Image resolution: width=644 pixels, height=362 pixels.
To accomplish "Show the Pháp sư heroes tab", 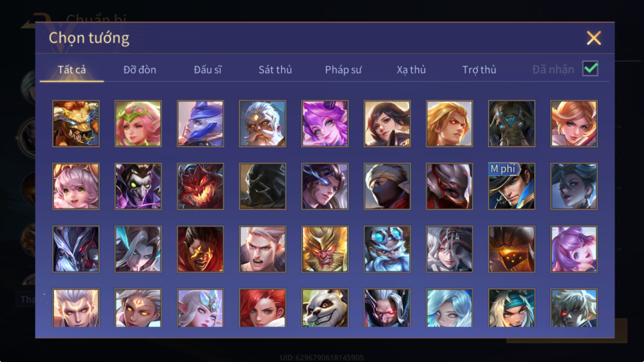I will tap(343, 69).
